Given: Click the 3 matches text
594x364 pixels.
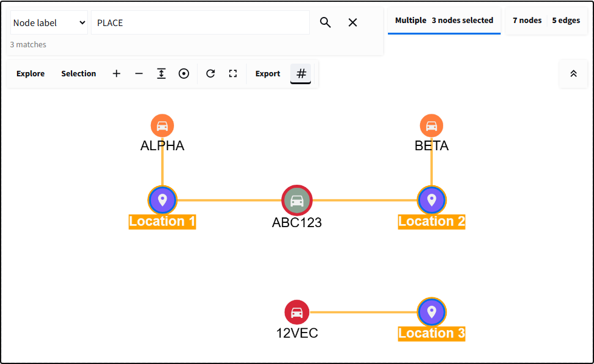Looking at the screenshot, I should pyautogui.click(x=28, y=45).
